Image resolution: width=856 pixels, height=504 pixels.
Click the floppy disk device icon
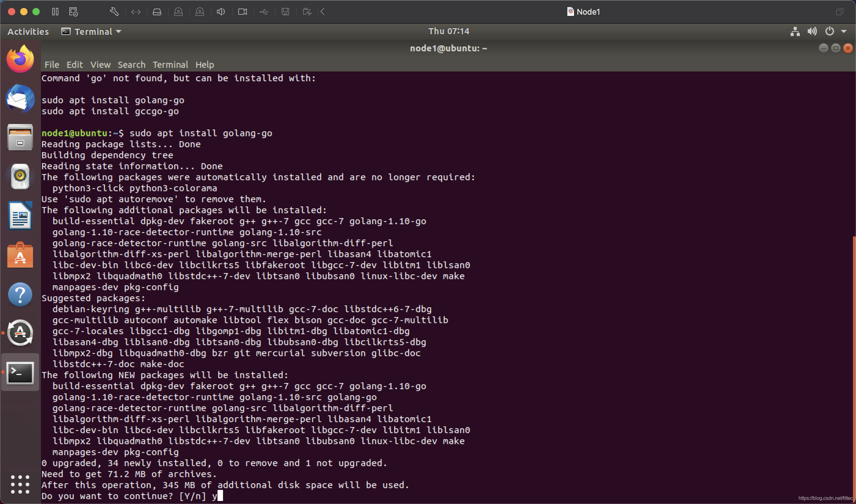[285, 12]
